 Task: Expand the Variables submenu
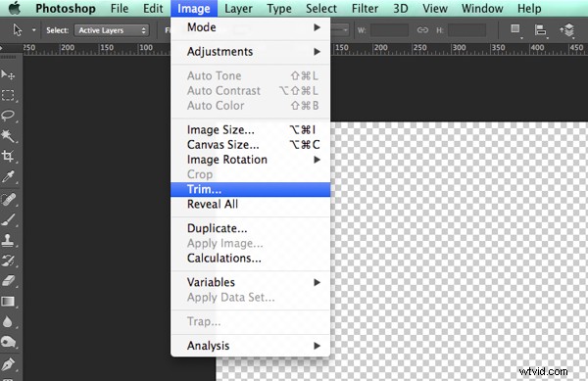pos(251,282)
